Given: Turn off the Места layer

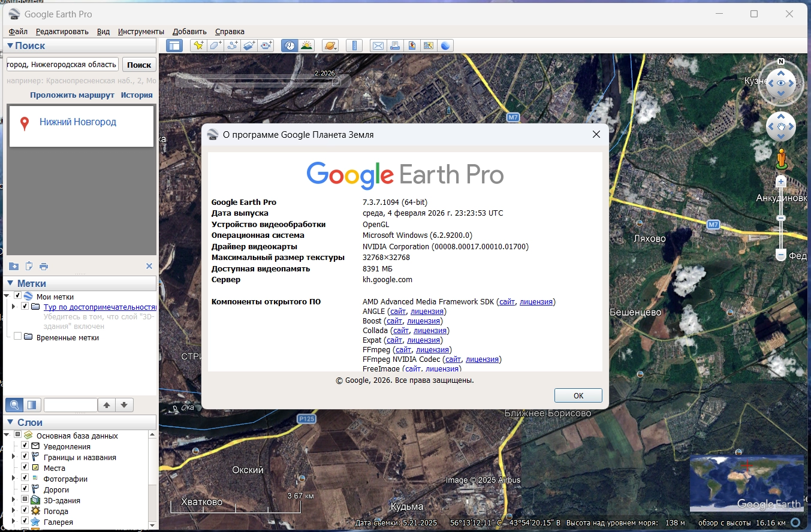Looking at the screenshot, I should pos(25,467).
